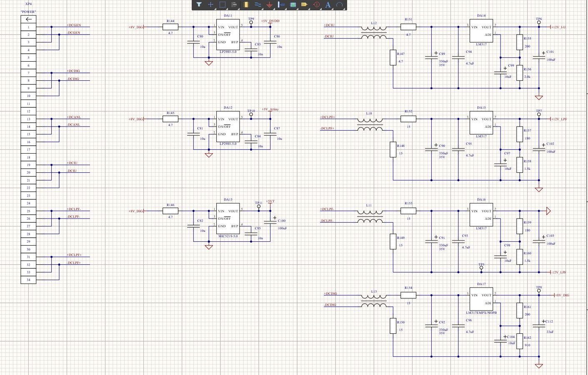Screen dimensions: 588x375
Task: Select the Place Part tool
Action: tap(246, 5)
